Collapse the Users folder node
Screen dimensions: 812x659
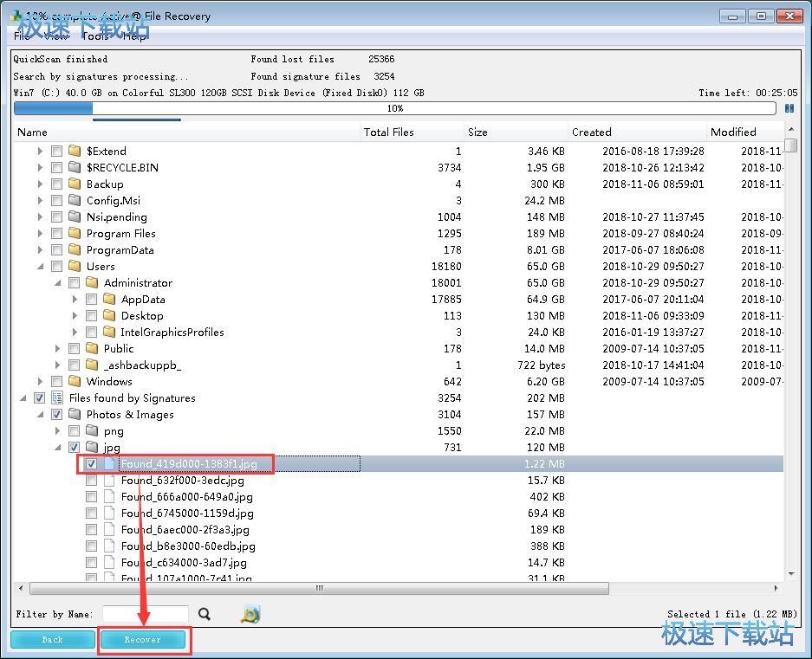point(40,267)
